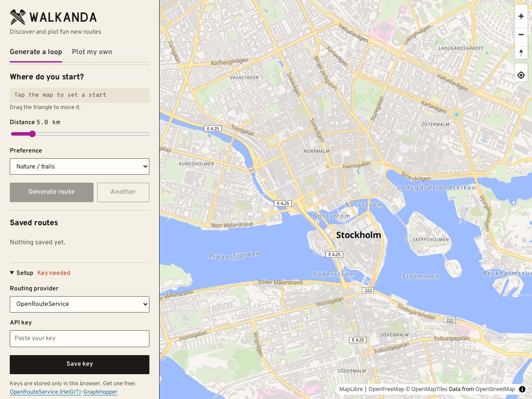Switch to the Generate a loop tab
532x399 pixels.
36,52
